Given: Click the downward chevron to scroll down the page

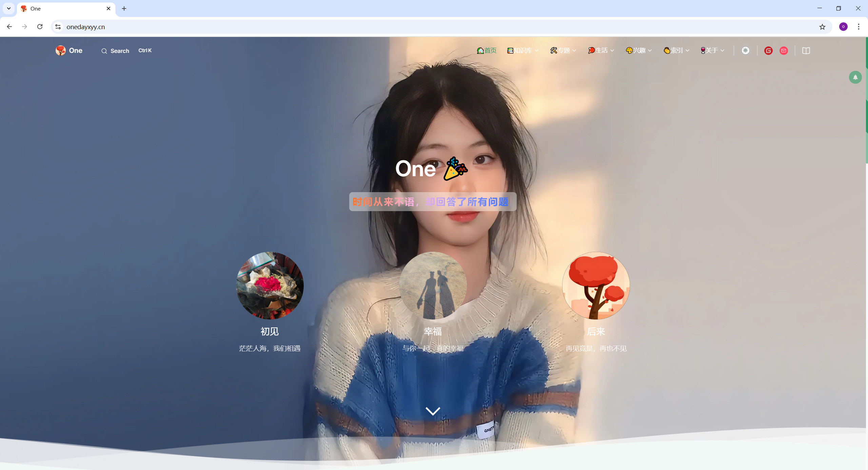Looking at the screenshot, I should click(433, 411).
